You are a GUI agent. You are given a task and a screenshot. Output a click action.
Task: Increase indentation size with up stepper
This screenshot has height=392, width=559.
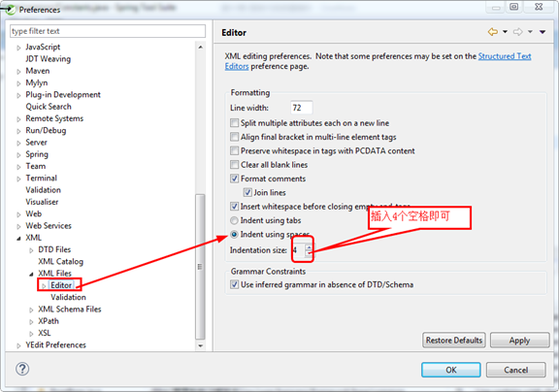point(309,246)
